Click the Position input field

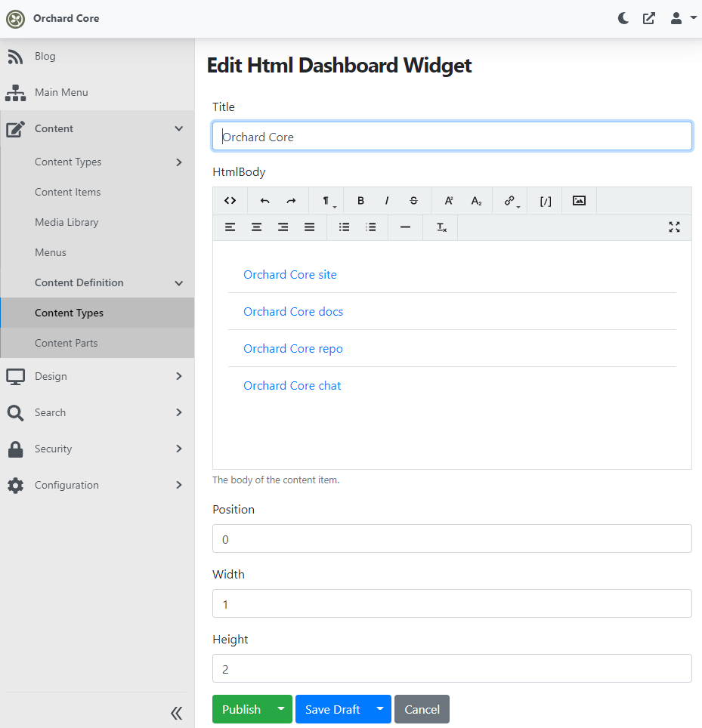coord(452,538)
